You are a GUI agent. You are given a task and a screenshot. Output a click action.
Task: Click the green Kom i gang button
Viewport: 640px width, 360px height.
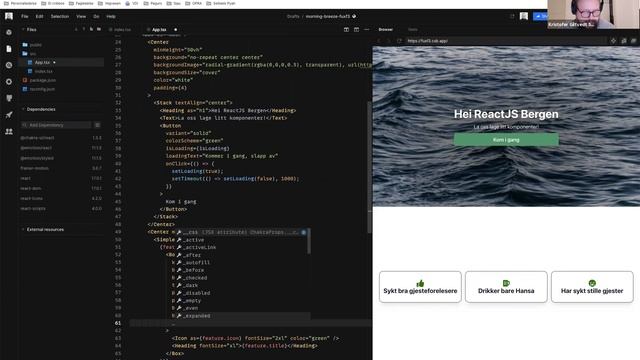506,140
